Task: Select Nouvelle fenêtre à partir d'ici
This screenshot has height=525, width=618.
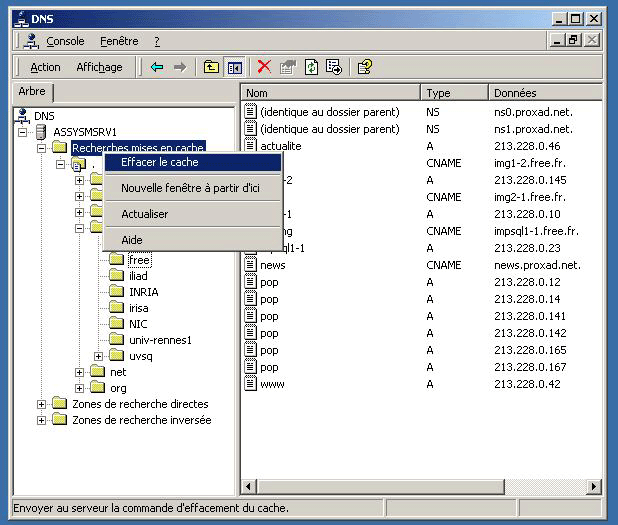Action: tap(193, 188)
